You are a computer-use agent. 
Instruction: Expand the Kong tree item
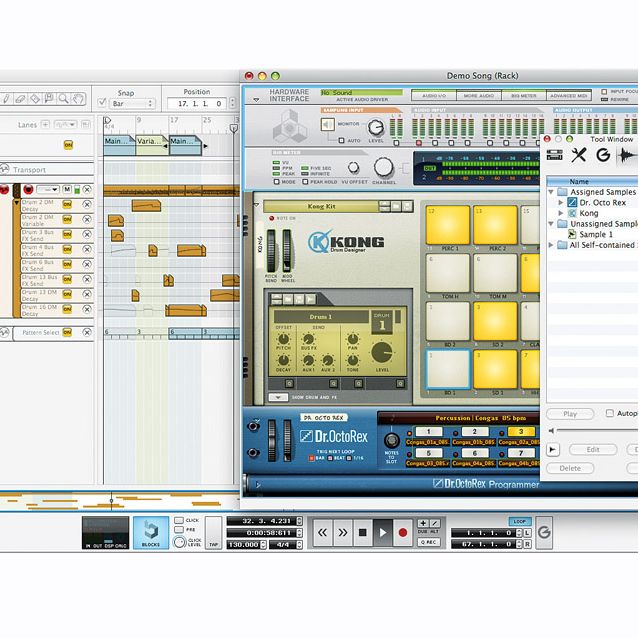pos(561,213)
